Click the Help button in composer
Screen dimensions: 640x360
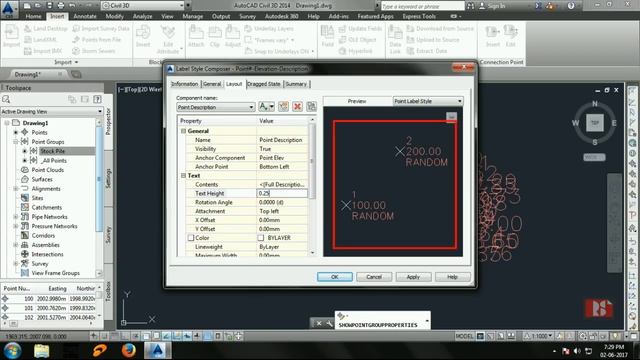point(452,277)
